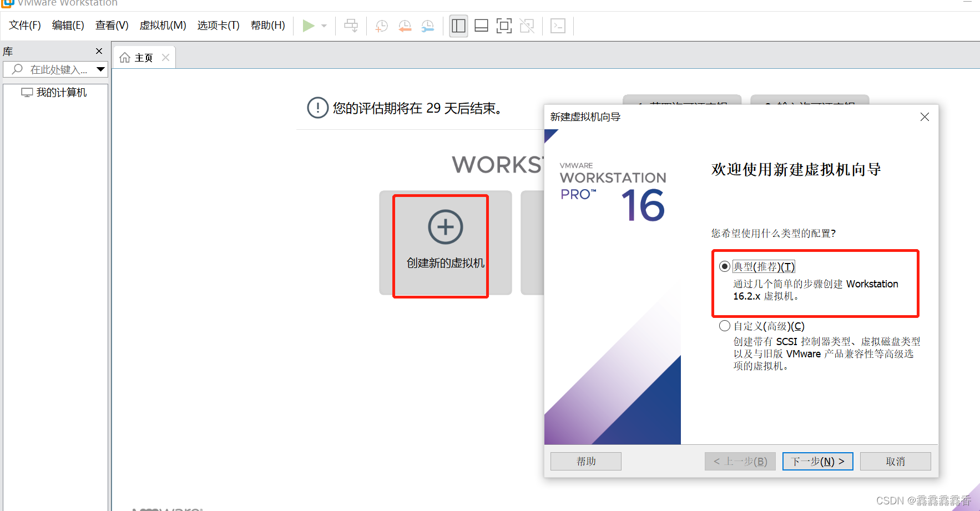Click the revert snapshot toolbar icon
The image size is (980, 511).
point(405,26)
